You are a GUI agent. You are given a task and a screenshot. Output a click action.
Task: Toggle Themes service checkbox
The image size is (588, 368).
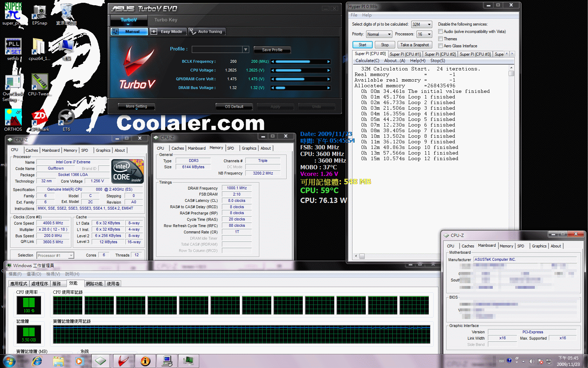pos(441,39)
